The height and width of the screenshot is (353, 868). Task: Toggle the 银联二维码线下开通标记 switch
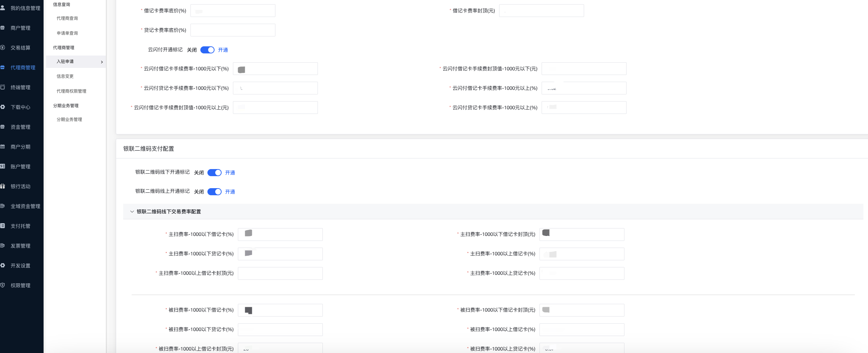click(215, 173)
